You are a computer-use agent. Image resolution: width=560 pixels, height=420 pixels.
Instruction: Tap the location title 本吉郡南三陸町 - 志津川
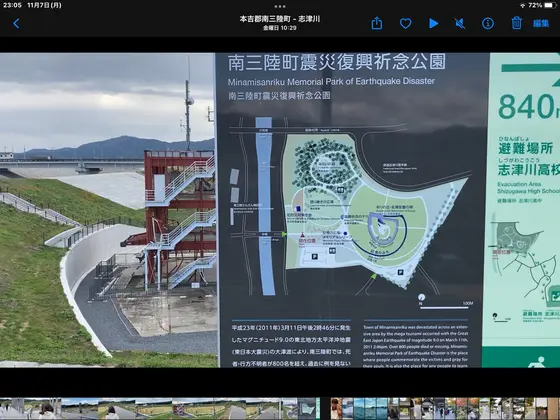click(x=280, y=19)
